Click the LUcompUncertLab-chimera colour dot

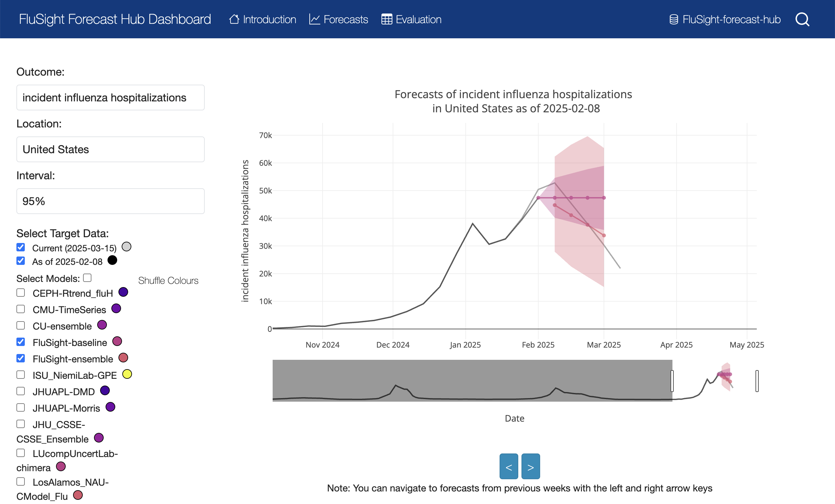click(61, 466)
